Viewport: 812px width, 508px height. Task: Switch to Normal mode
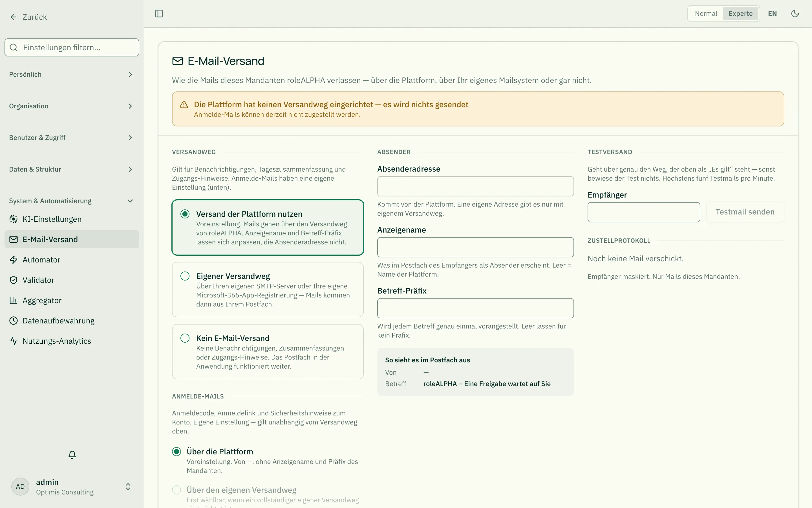706,14
